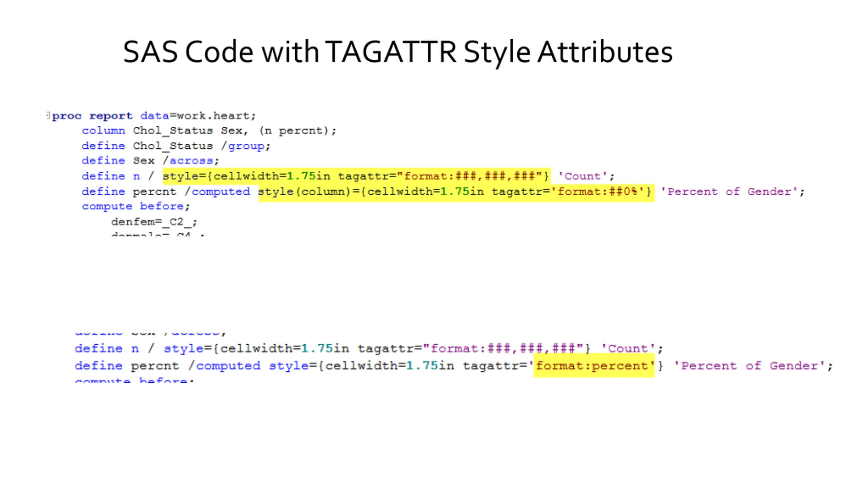The width and height of the screenshot is (868, 488).
Task: Click the 'format:##0%' tagattr value
Action: click(597, 192)
